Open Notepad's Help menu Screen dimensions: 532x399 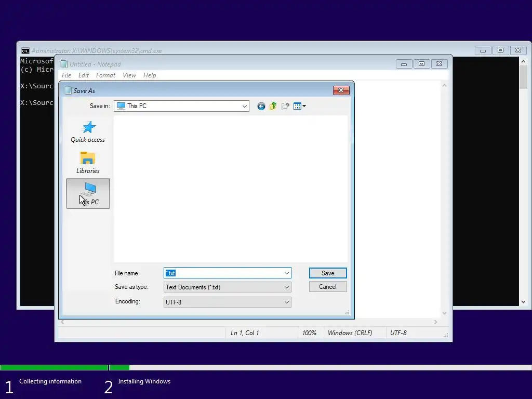click(150, 75)
